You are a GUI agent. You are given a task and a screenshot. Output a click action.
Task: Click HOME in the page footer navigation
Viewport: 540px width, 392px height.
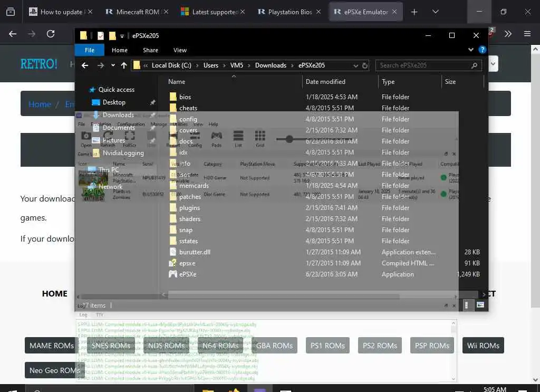click(54, 293)
